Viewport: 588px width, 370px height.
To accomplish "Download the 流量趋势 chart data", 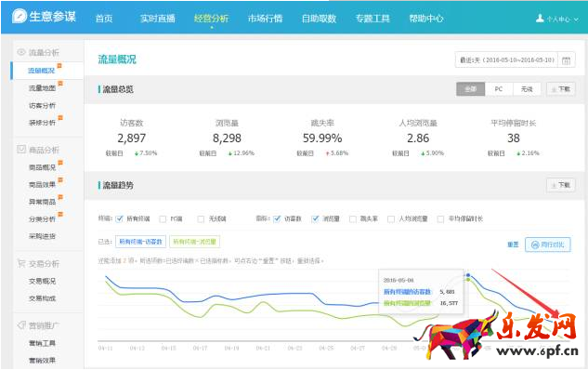I will click(561, 185).
